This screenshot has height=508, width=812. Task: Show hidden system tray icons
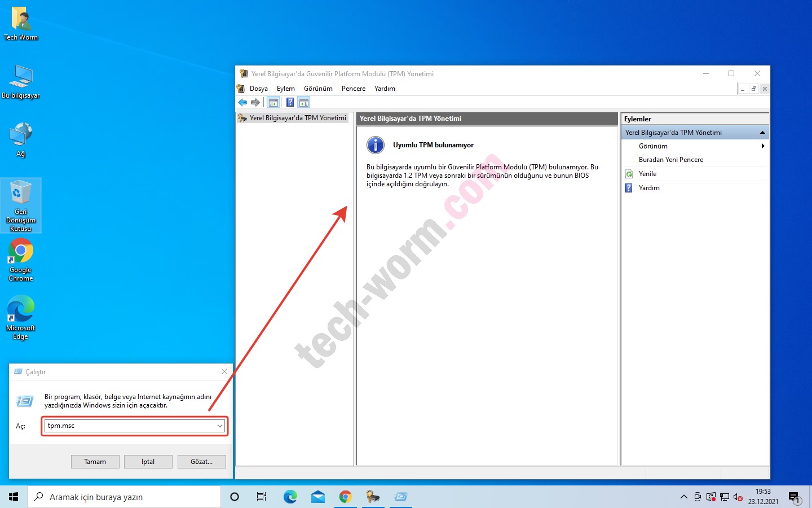pyautogui.click(x=683, y=497)
